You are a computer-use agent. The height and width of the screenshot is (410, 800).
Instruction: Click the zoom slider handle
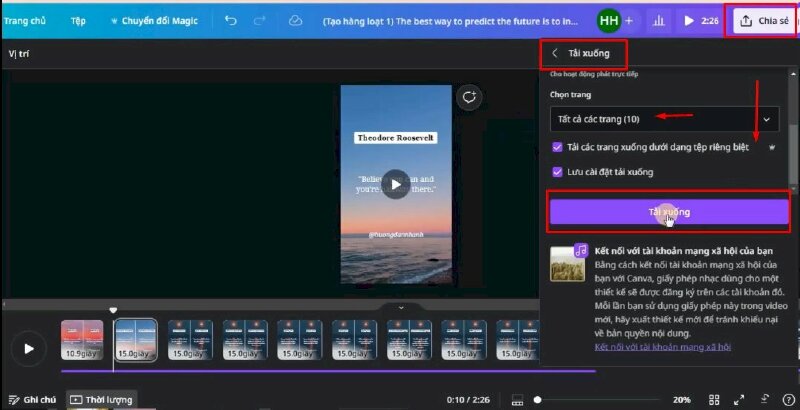click(537, 400)
